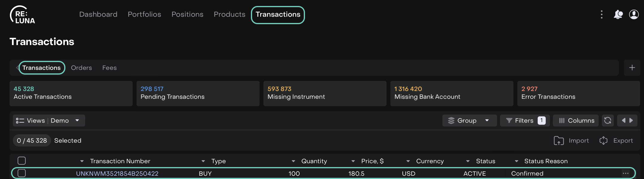Check the UNKNWM3521854B250422 row checkbox
Image resolution: width=644 pixels, height=179 pixels.
pyautogui.click(x=22, y=173)
